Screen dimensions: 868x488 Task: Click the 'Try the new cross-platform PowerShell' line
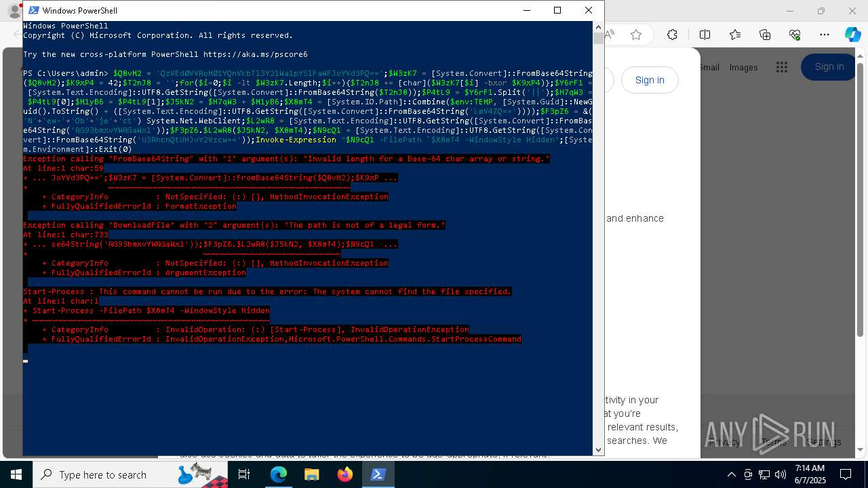[165, 54]
